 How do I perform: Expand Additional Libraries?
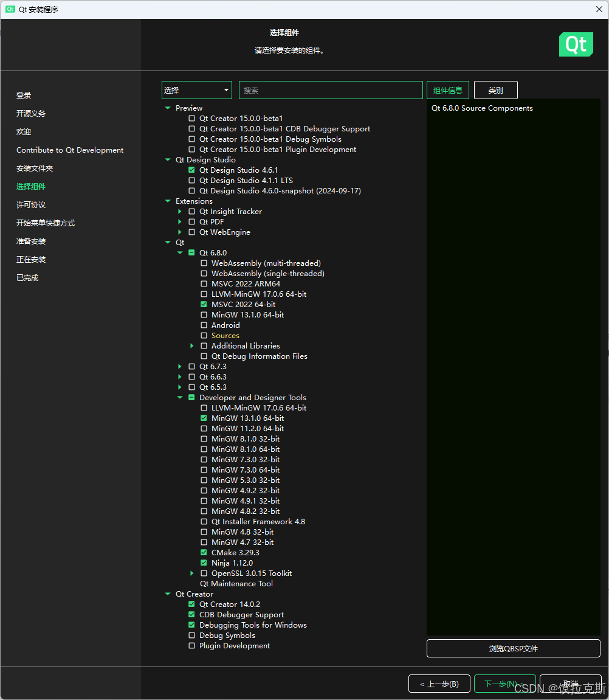point(192,345)
